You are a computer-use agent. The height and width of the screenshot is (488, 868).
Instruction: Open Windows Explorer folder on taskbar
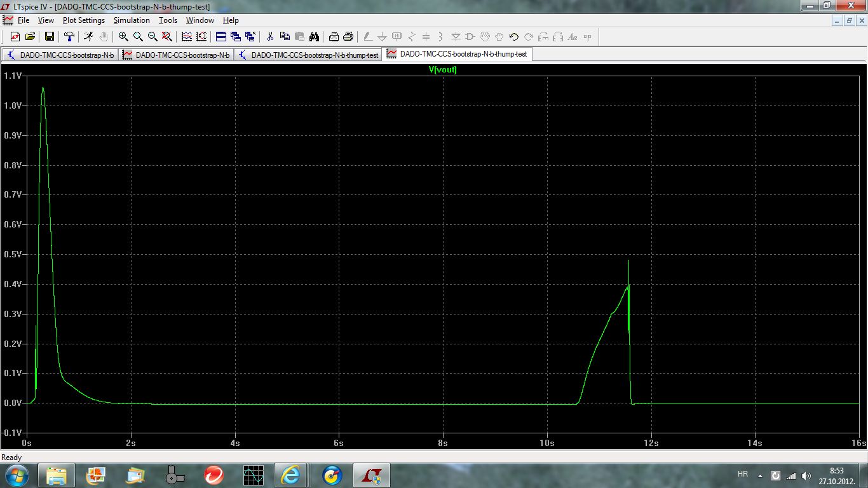click(x=57, y=475)
